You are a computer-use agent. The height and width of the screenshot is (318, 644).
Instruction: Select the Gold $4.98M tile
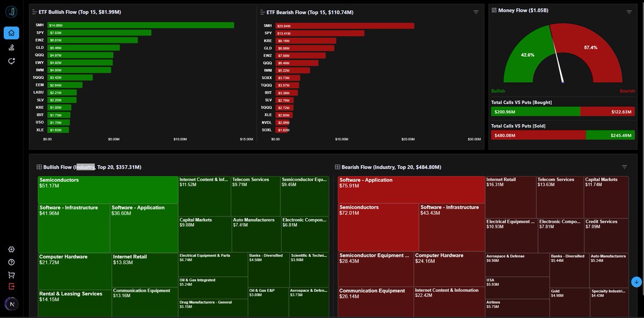tap(569, 302)
